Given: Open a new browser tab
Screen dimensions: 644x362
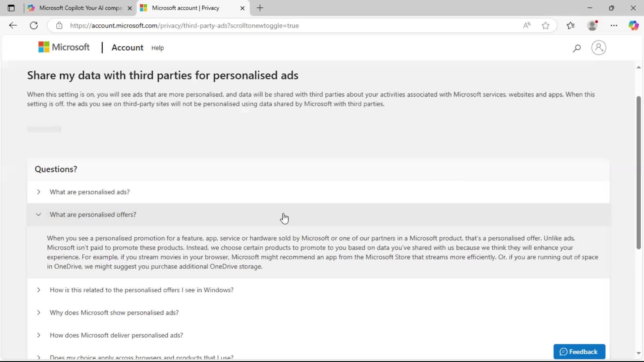Looking at the screenshot, I should point(260,8).
